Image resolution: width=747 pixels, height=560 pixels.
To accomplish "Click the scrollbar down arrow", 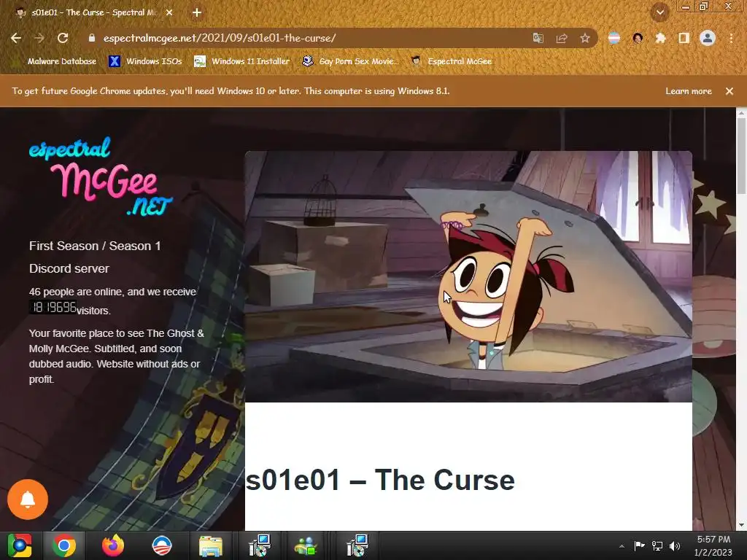I will tap(741, 525).
